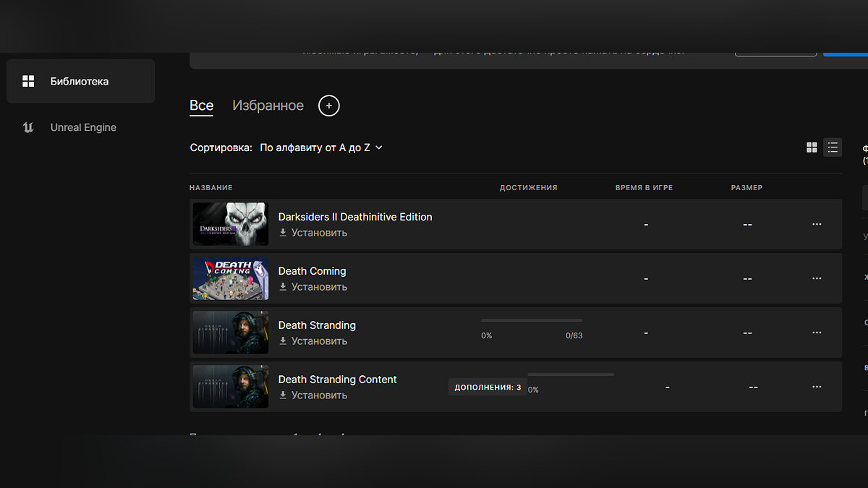Open the three-dot menu for Death Coming
868x488 pixels.
817,278
